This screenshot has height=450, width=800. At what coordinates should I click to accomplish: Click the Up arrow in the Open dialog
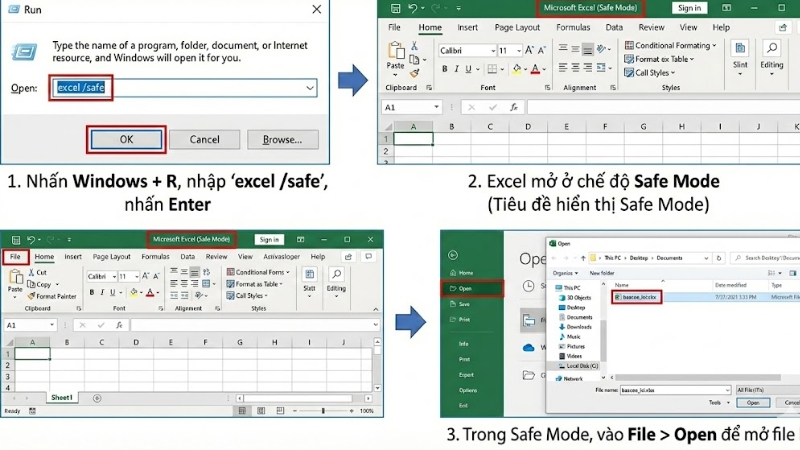click(583, 258)
